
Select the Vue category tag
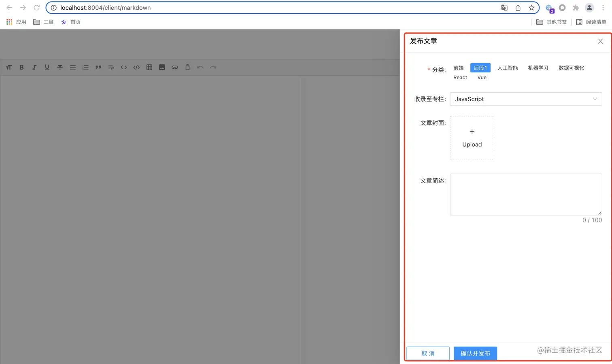(x=482, y=78)
